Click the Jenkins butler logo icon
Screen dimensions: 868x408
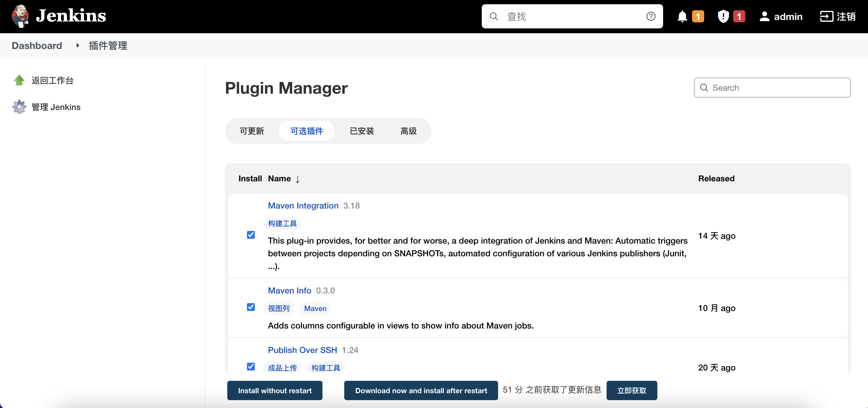pyautogui.click(x=20, y=16)
